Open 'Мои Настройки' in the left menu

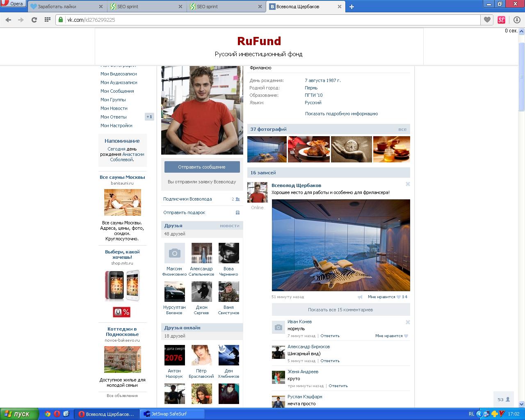(x=116, y=126)
